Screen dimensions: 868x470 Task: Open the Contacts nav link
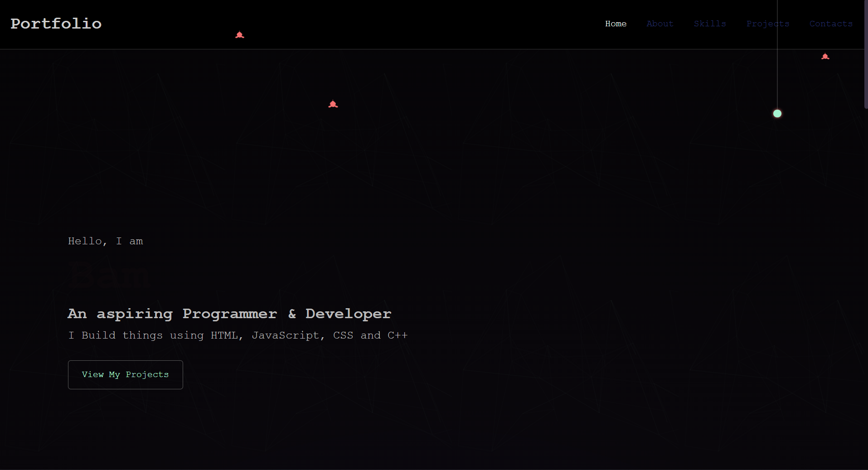pos(831,24)
